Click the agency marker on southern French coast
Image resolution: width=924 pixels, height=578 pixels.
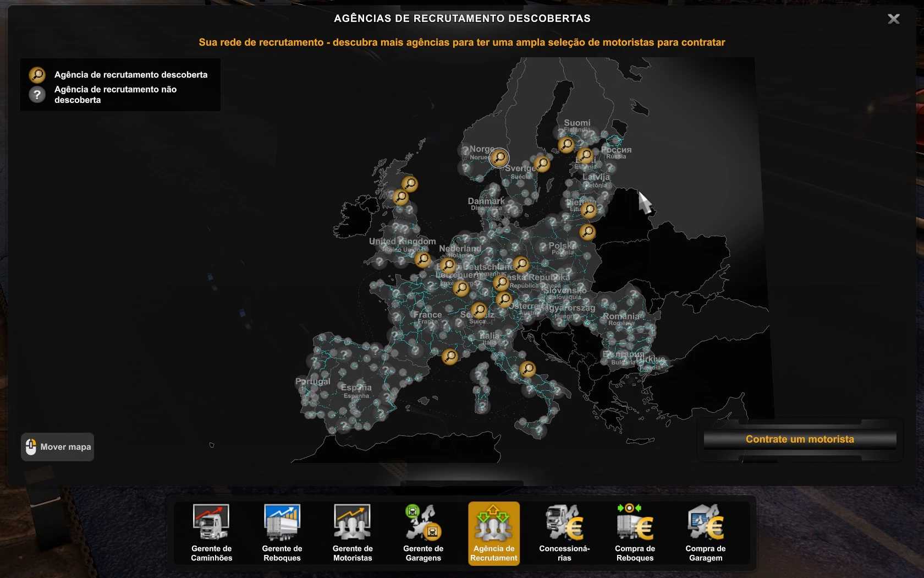[x=450, y=357]
